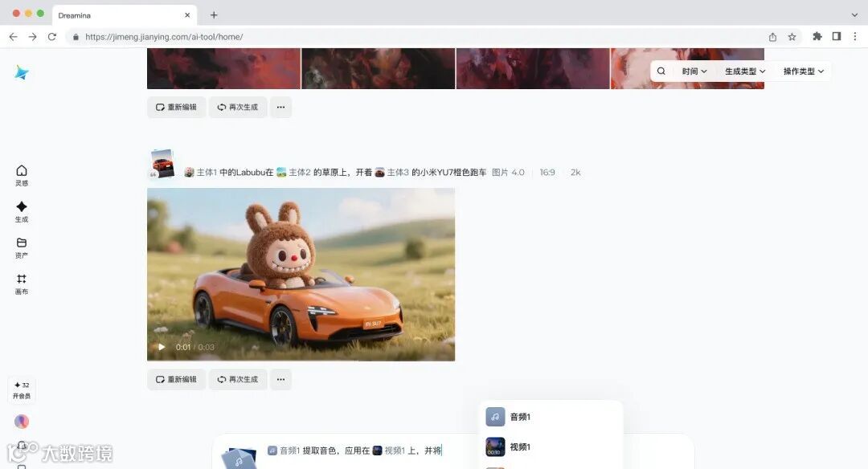Toggle the browser side panel icon
Viewport: 868px width, 469px height.
(837, 36)
